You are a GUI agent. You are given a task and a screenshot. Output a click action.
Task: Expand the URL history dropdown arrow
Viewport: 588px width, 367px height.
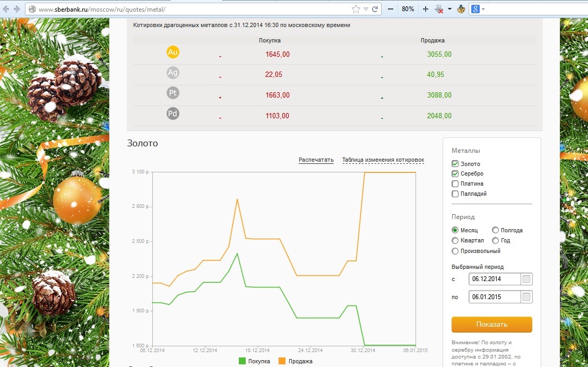[366, 10]
